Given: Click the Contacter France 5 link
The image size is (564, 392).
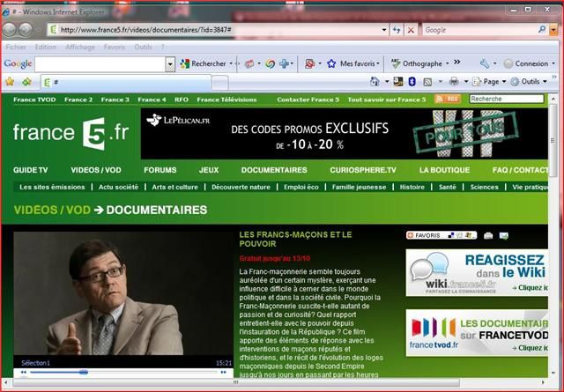Looking at the screenshot, I should (x=308, y=100).
